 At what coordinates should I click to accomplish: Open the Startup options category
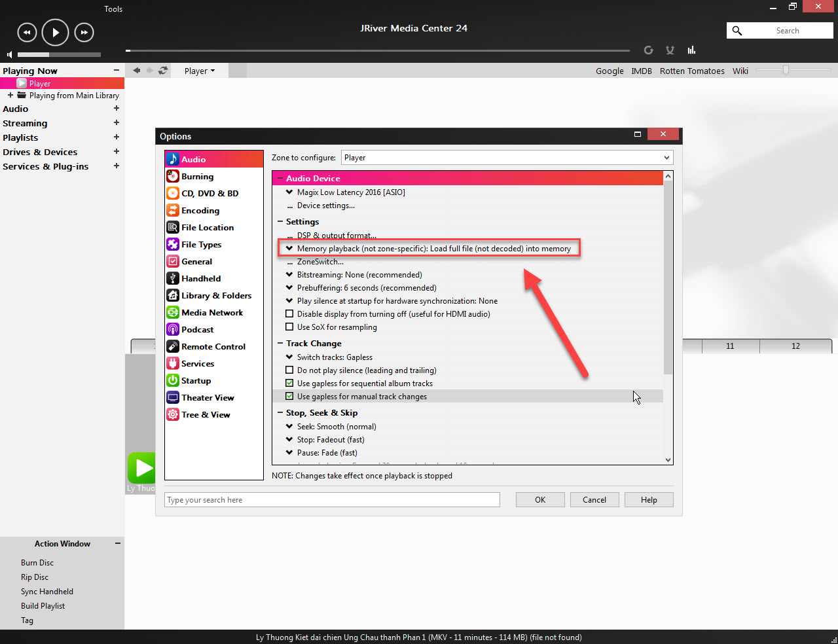pos(214,380)
